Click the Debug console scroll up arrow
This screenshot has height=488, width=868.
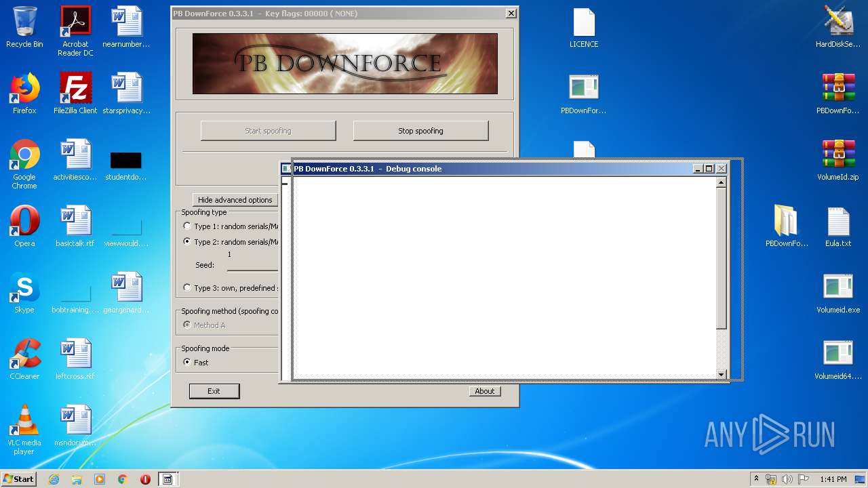(721, 182)
